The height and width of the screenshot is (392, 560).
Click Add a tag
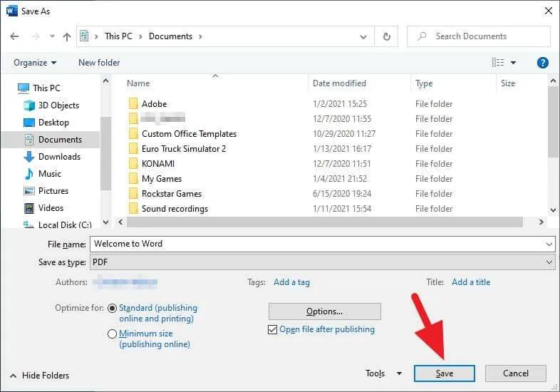point(291,282)
